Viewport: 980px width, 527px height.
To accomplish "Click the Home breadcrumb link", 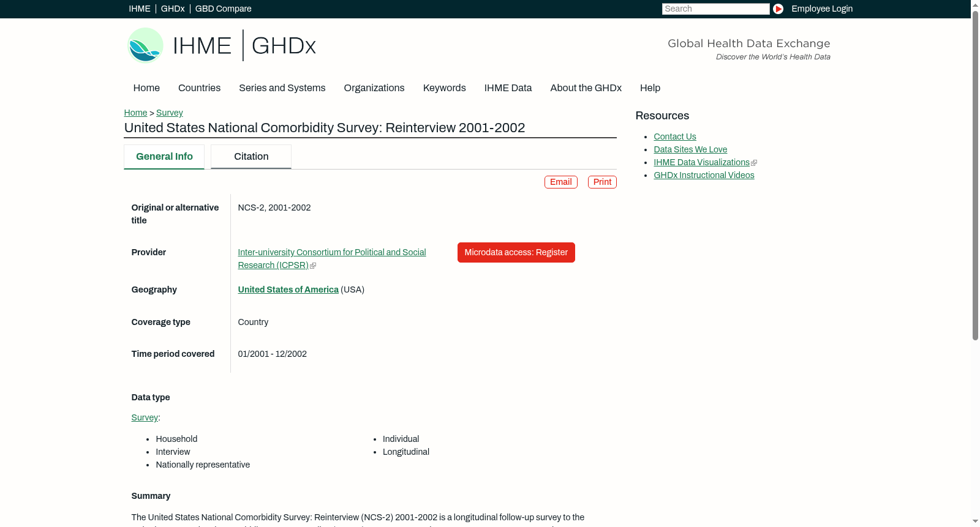I will pos(135,113).
